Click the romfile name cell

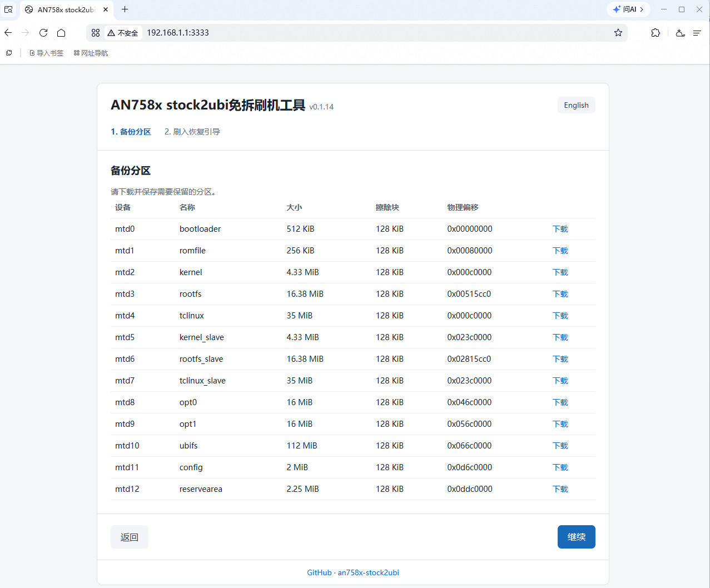(x=192, y=251)
